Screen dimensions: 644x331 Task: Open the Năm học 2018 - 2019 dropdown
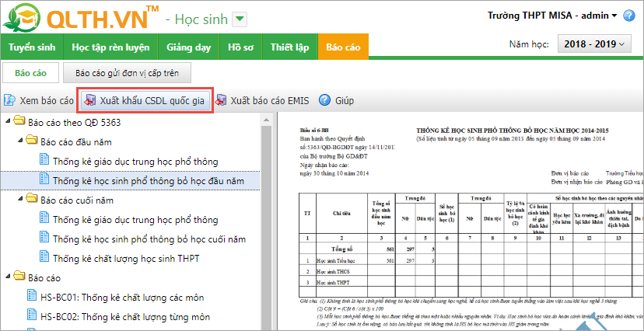594,44
